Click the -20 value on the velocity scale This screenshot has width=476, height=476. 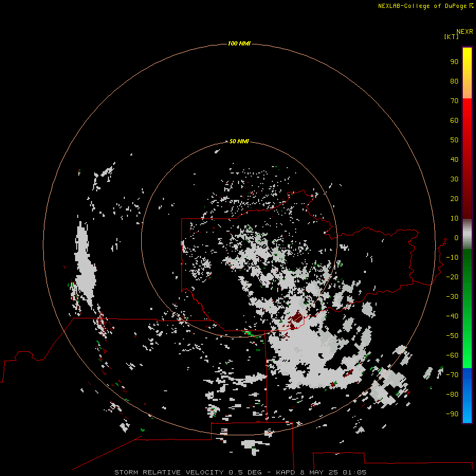coord(452,277)
